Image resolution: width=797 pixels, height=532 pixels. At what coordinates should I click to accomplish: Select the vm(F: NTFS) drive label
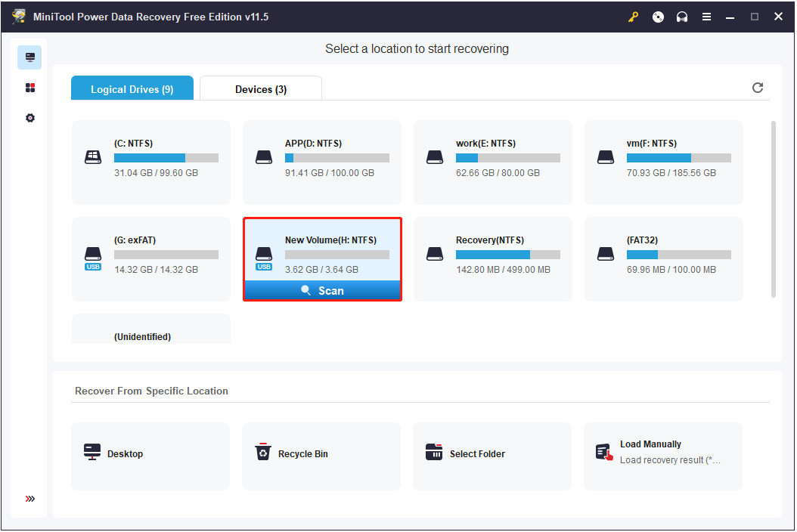click(652, 144)
